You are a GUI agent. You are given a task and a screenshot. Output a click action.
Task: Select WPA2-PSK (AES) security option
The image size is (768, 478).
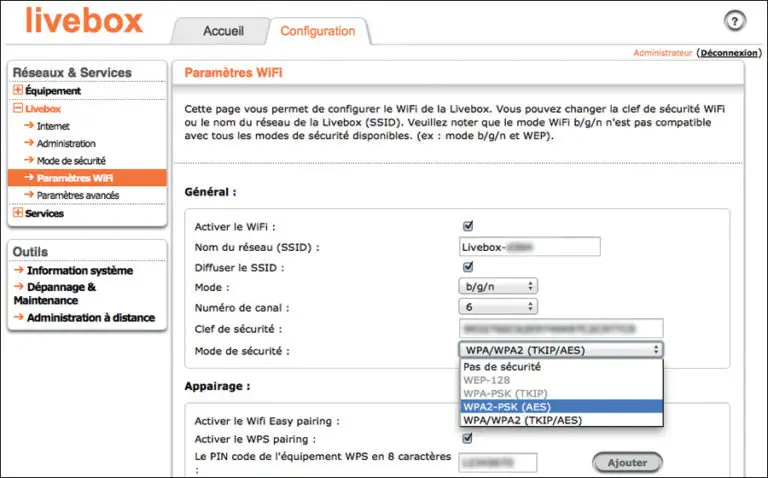coord(505,407)
